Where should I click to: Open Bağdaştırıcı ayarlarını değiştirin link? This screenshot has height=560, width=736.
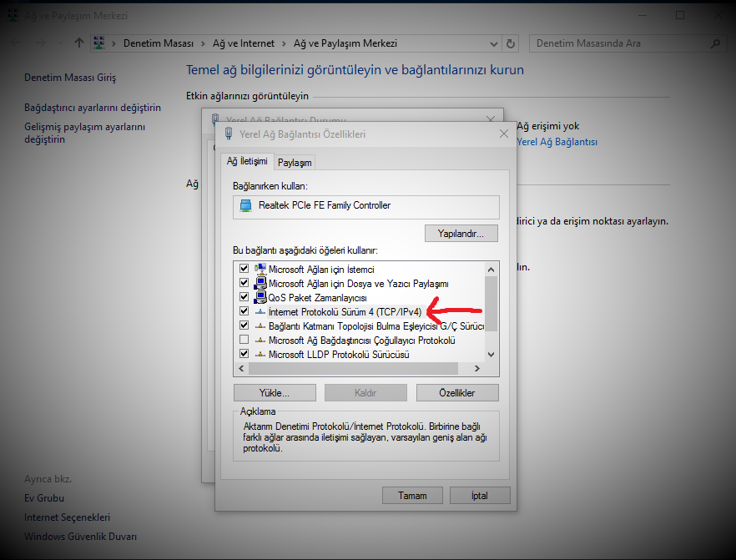[x=93, y=108]
